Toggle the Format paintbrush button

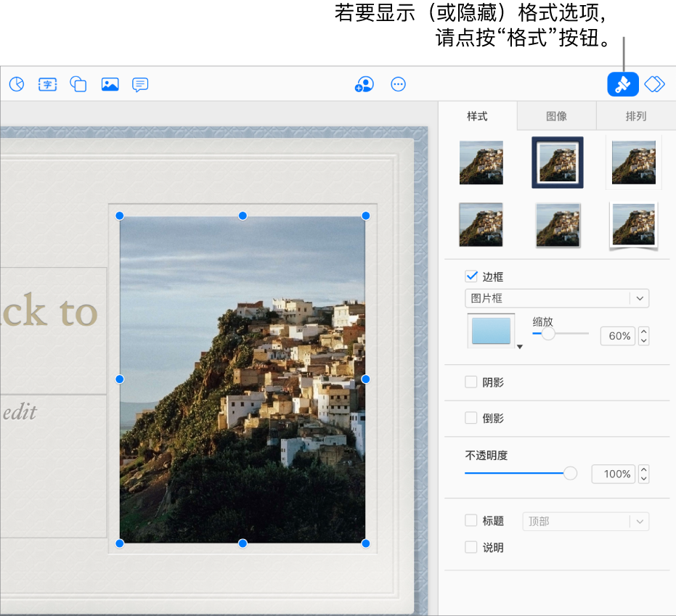622,84
